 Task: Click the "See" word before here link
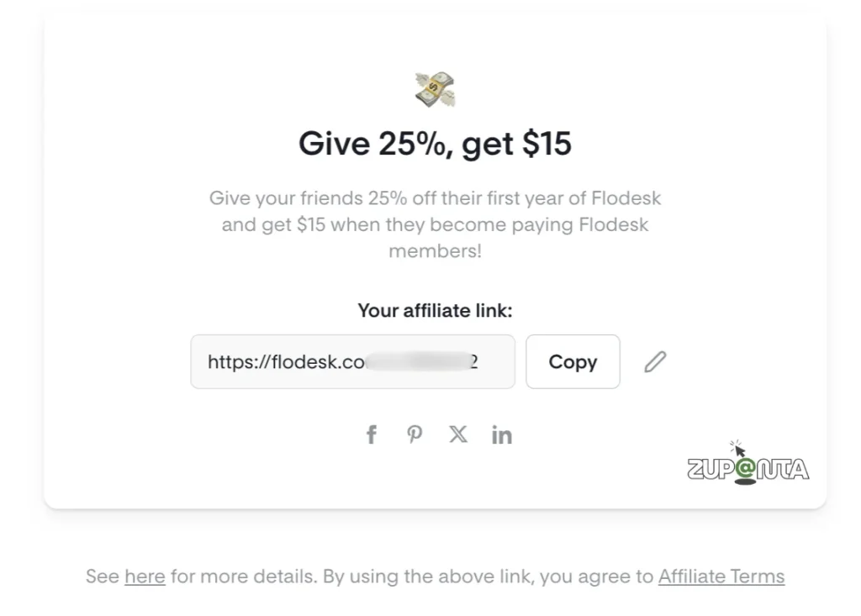pyautogui.click(x=102, y=577)
